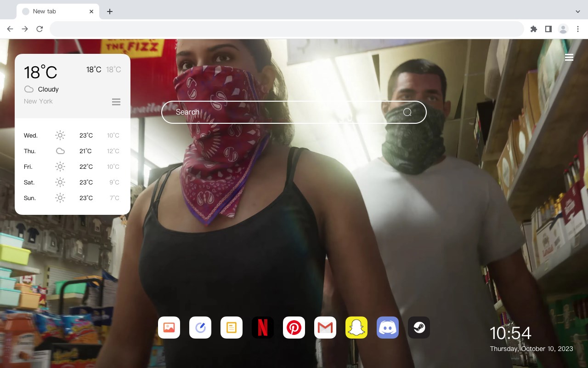This screenshot has height=368, width=588.
Task: Focus the browser address bar
Action: click(x=287, y=29)
